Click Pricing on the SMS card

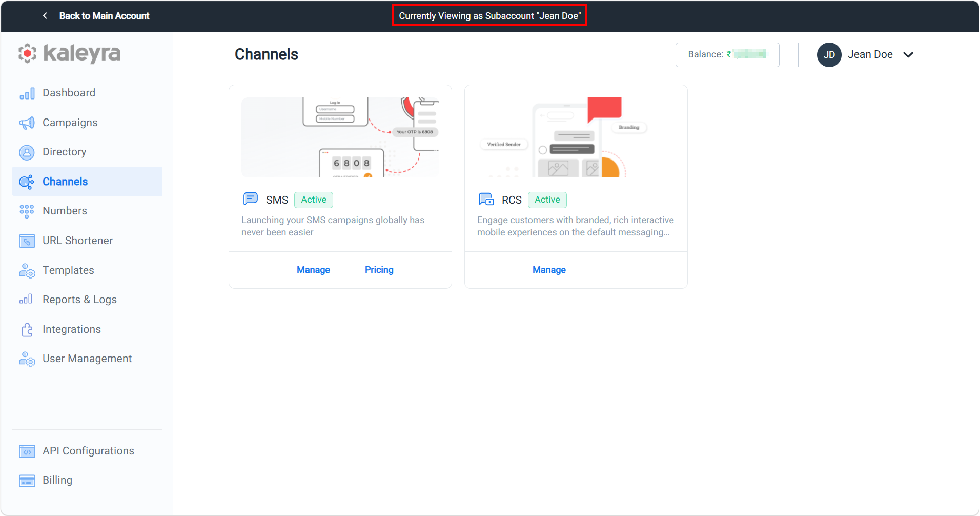[x=379, y=270]
